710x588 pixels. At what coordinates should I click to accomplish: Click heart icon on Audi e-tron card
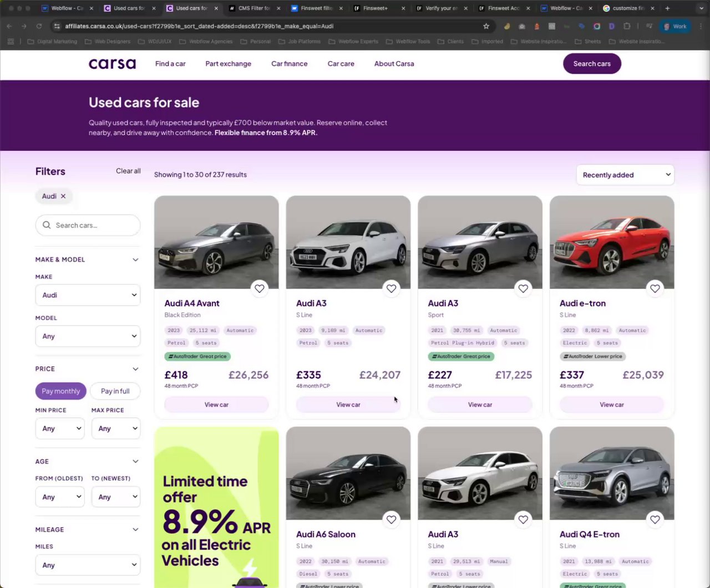pos(655,288)
